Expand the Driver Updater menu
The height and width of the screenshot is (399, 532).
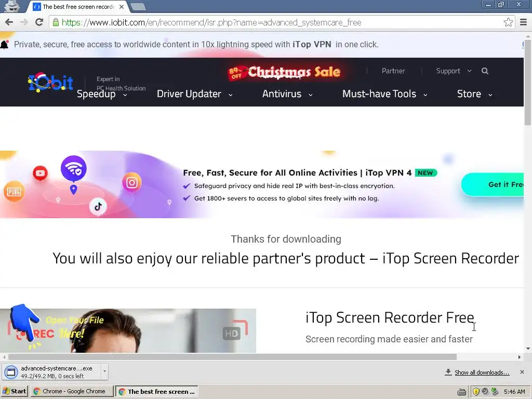point(195,94)
